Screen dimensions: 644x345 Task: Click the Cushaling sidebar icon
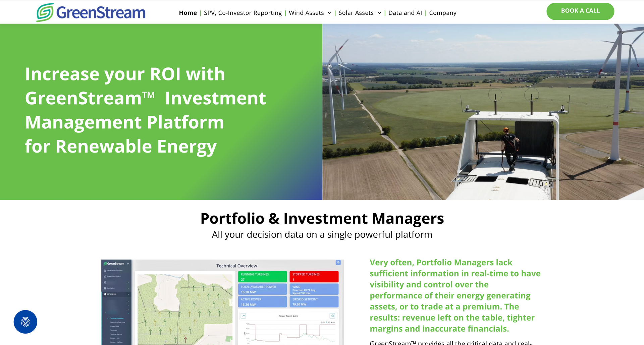coord(105,288)
